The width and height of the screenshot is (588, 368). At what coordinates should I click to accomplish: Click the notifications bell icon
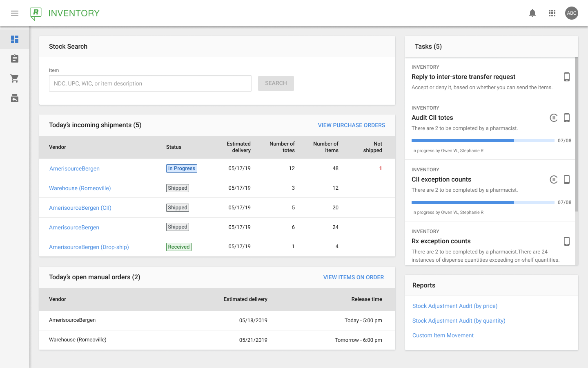pyautogui.click(x=532, y=13)
